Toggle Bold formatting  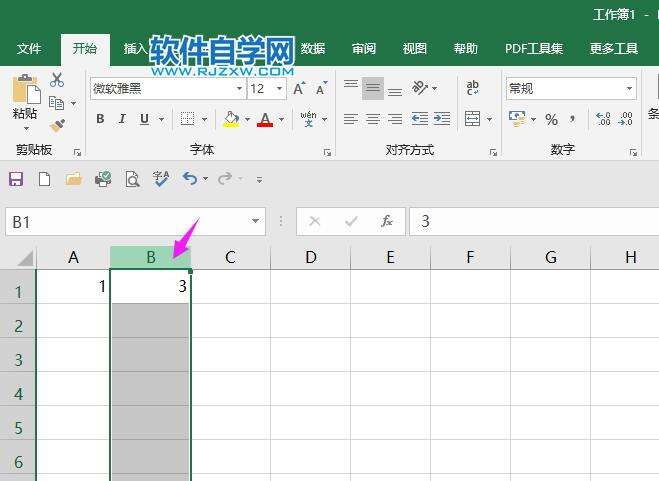(x=100, y=119)
